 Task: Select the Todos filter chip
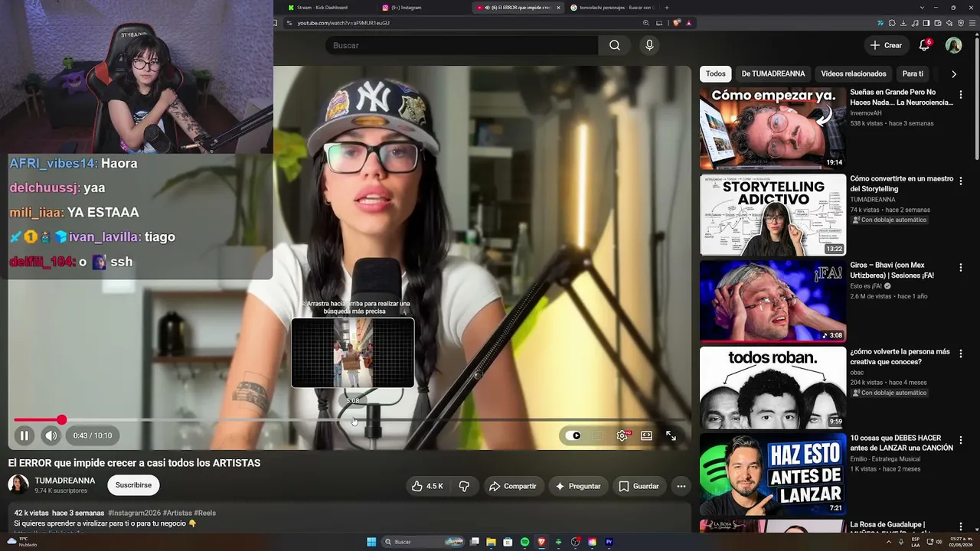pos(716,73)
